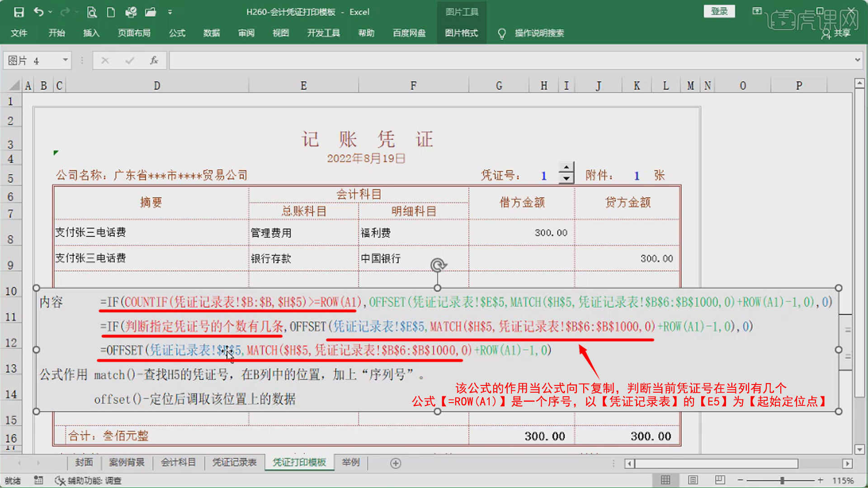Increase voucher number with spinner up arrow

click(566, 168)
